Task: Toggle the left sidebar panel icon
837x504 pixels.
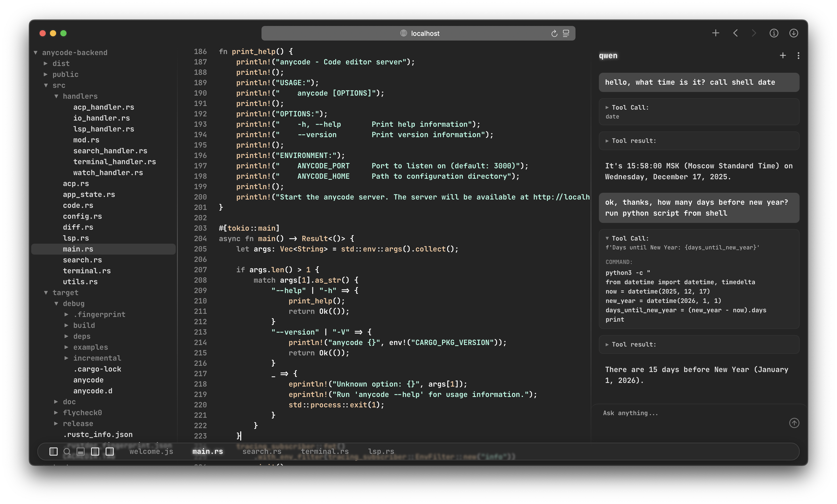Action: (x=53, y=452)
